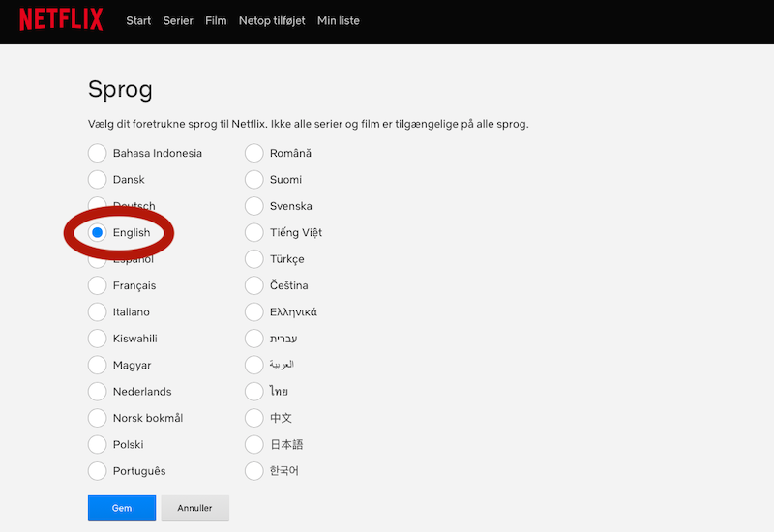Cancel with the Annuller button

(x=195, y=508)
